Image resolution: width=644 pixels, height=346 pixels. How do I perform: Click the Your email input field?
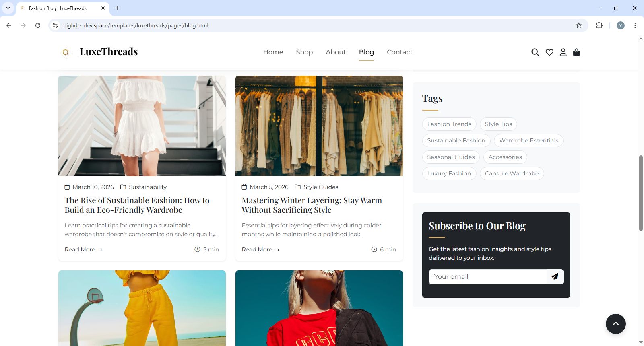(488, 277)
